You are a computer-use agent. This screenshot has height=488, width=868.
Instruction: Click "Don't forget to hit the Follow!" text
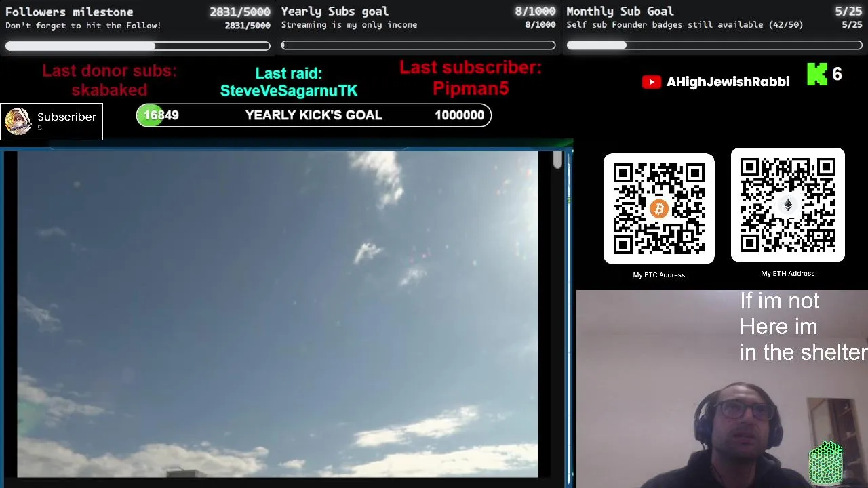(83, 26)
